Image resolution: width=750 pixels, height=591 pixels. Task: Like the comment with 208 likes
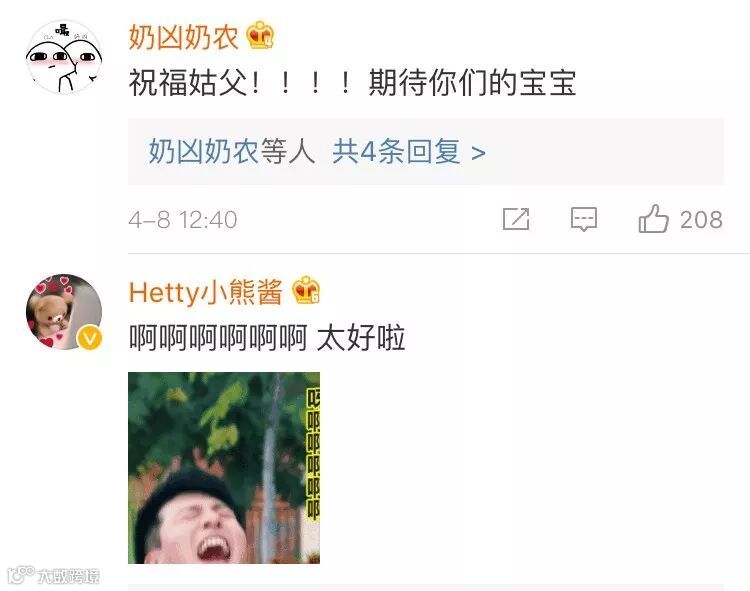pyautogui.click(x=653, y=219)
